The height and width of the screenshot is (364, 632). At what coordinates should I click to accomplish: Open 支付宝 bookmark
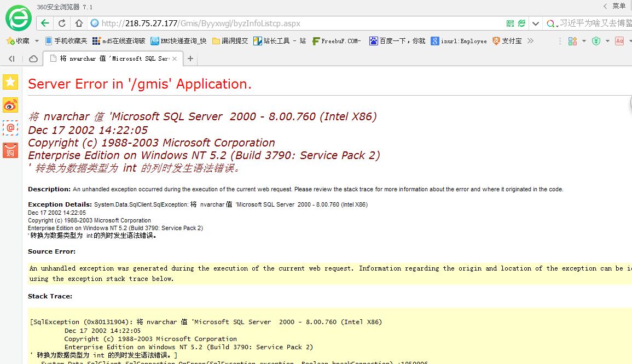(507, 40)
